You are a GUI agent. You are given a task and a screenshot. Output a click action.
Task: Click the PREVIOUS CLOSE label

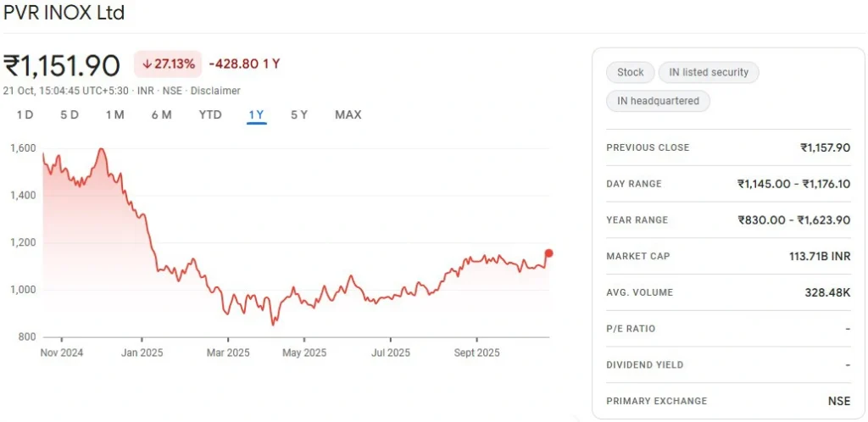click(x=648, y=147)
